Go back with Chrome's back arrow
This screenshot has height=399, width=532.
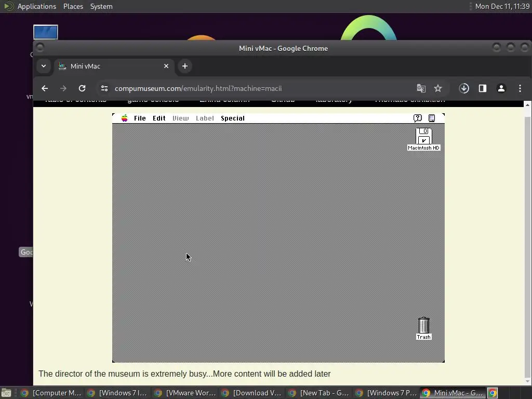click(45, 88)
